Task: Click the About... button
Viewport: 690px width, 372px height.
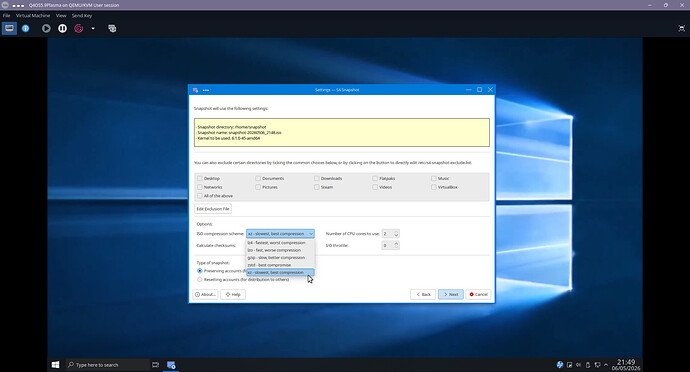Action: 206,295
